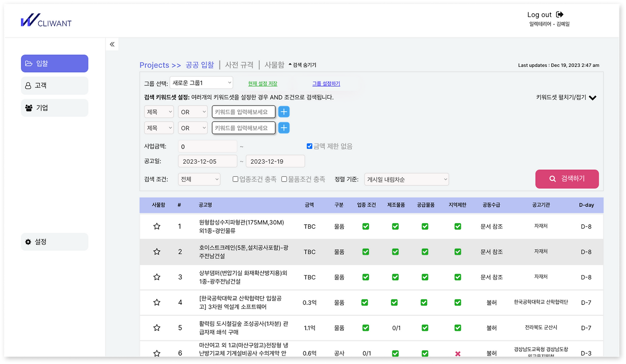Add keyword using second plus button

coord(284,128)
